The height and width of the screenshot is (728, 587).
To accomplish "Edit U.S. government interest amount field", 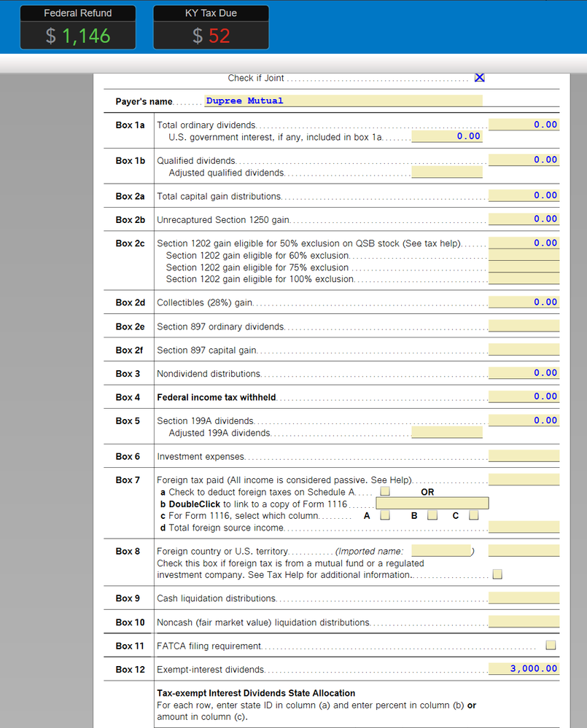I will [447, 136].
